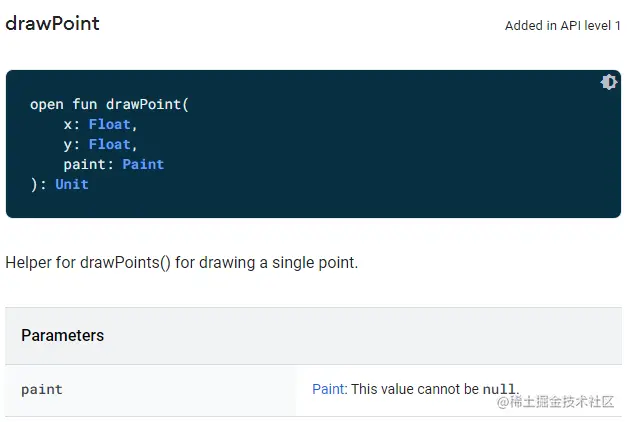Open the Paint link in Parameters table

point(328,389)
